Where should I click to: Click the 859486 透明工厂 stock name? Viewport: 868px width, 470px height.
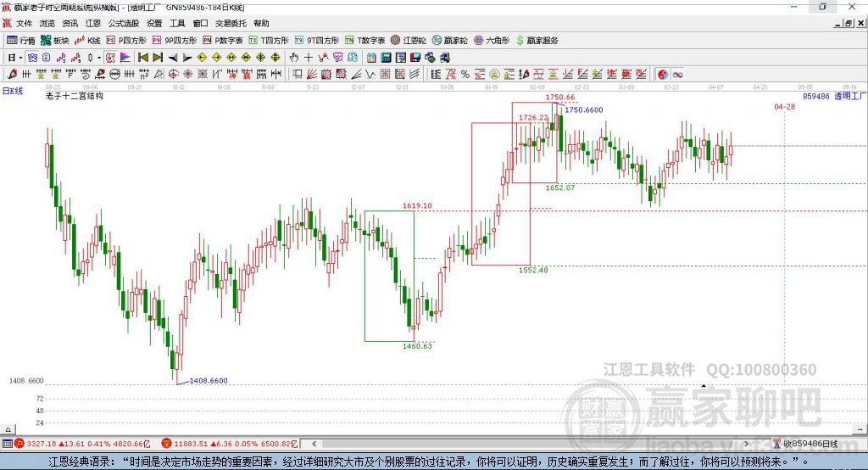point(835,97)
